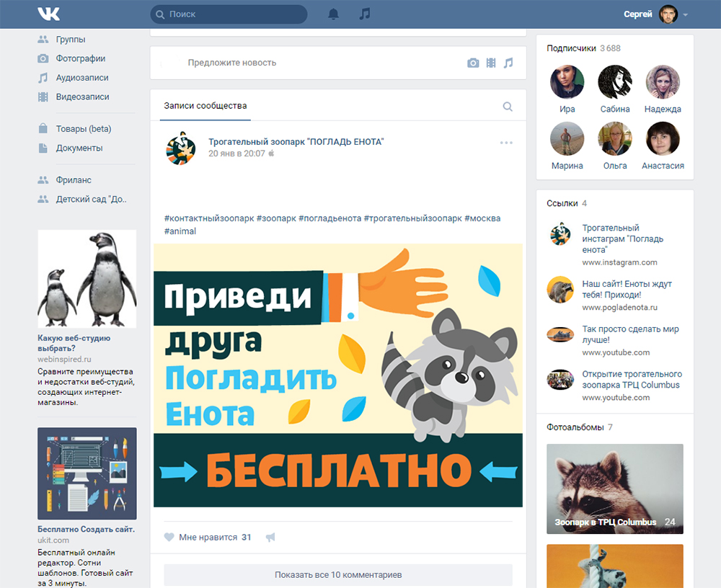The height and width of the screenshot is (588, 721).
Task: Open Так просто сделать мир лучше link
Action: (630, 334)
